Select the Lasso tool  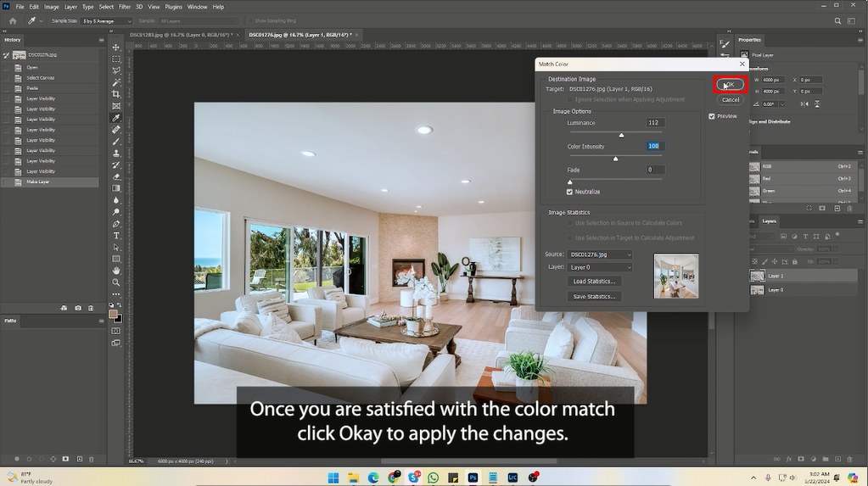pos(116,70)
